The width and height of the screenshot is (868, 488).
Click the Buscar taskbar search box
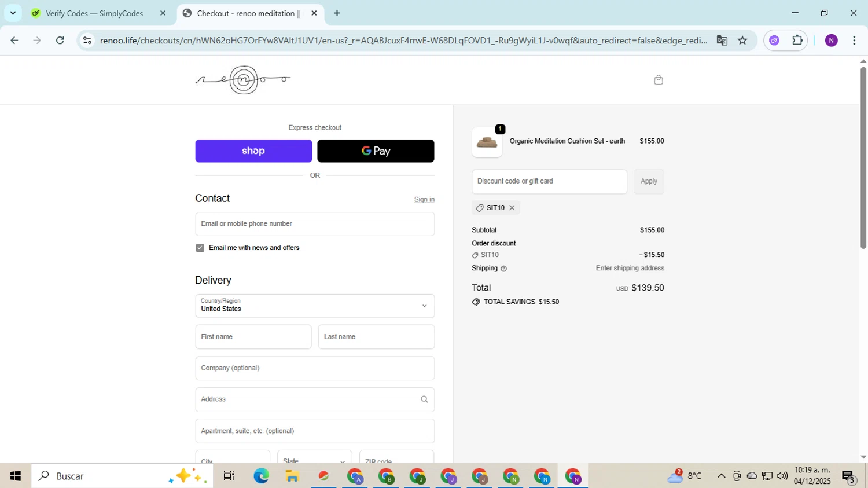coord(122,476)
